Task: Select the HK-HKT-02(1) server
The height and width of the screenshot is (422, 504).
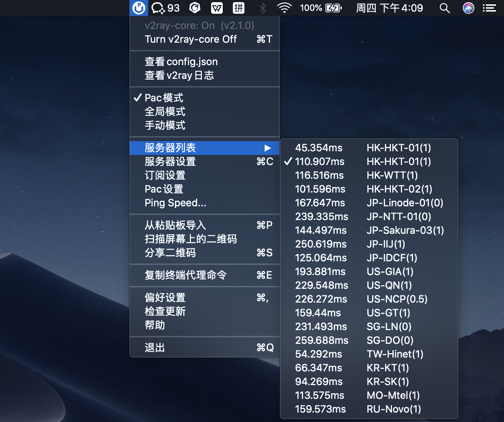Action: click(x=369, y=189)
